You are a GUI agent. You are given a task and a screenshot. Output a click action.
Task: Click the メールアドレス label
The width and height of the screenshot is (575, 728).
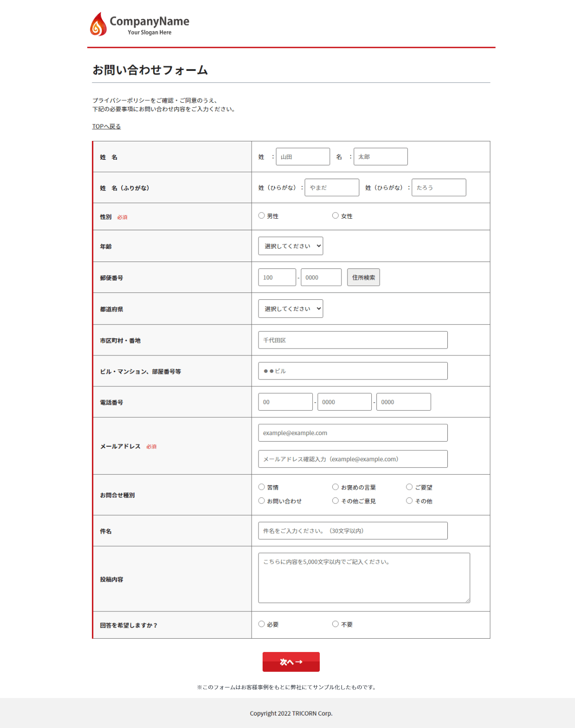120,446
